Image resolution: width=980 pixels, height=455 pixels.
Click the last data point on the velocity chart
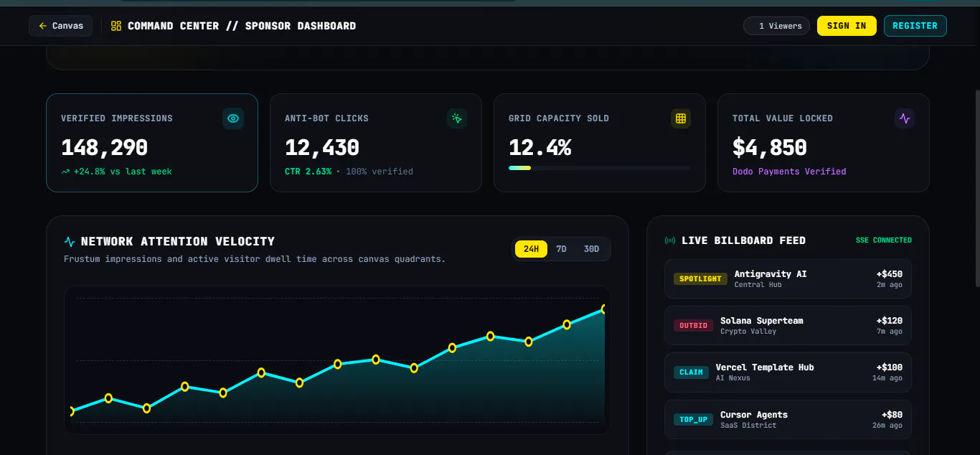pyautogui.click(x=604, y=309)
